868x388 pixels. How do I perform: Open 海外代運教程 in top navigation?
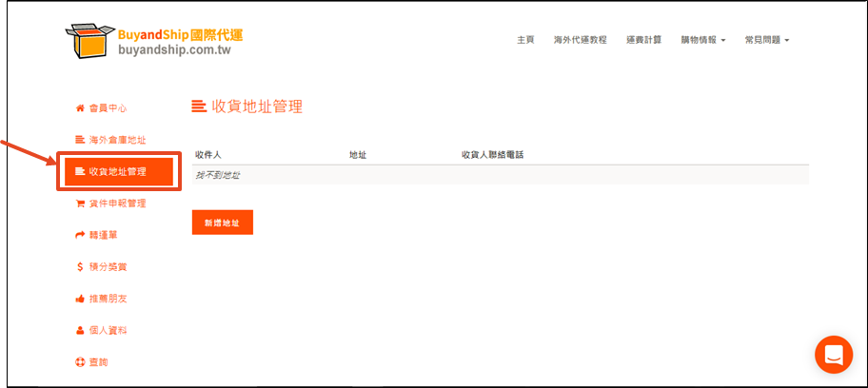pos(581,40)
